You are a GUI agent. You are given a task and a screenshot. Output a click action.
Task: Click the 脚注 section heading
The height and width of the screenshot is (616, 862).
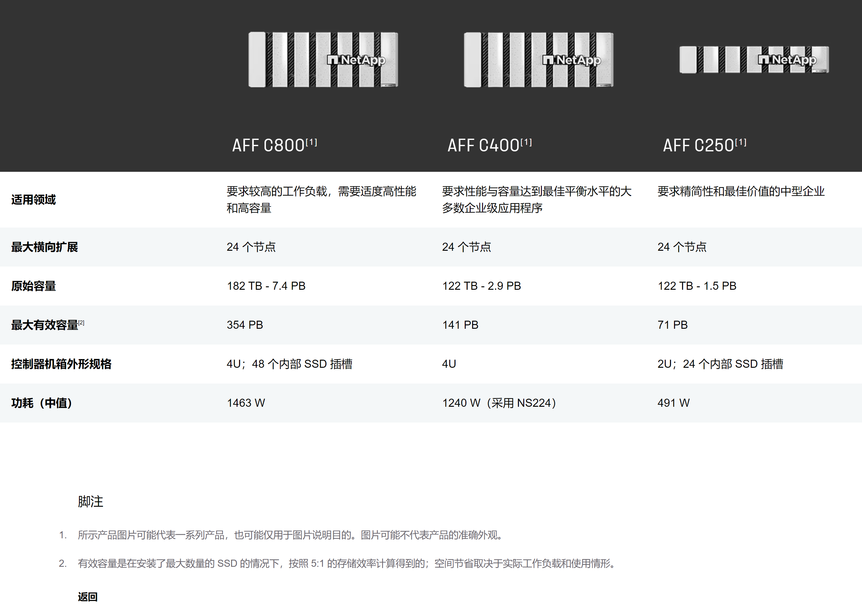click(x=90, y=501)
